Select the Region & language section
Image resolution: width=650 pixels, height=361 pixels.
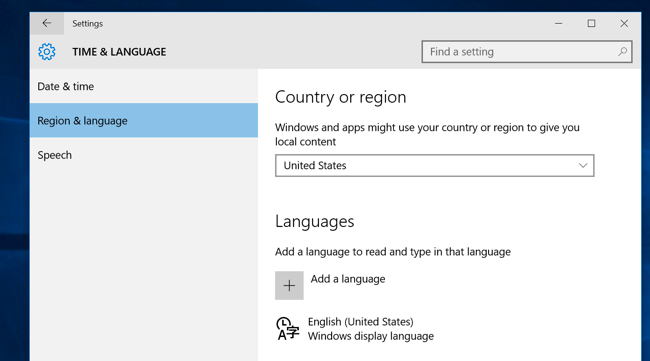point(143,121)
